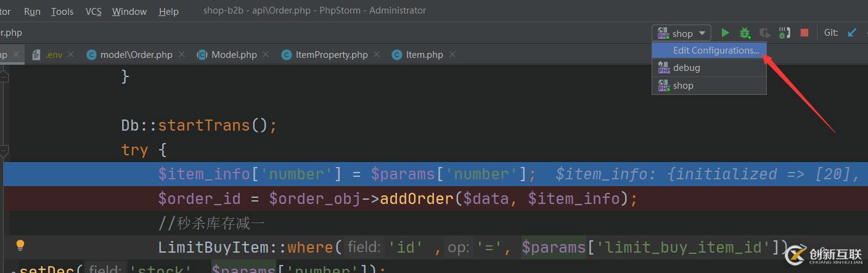The width and height of the screenshot is (868, 273).
Task: Close the ItemProperty.php tab
Action: tap(377, 54)
